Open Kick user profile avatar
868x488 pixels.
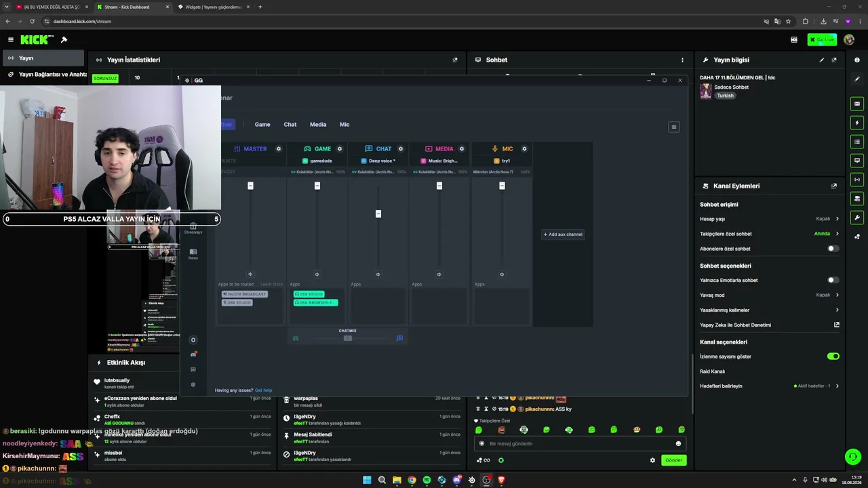click(849, 40)
